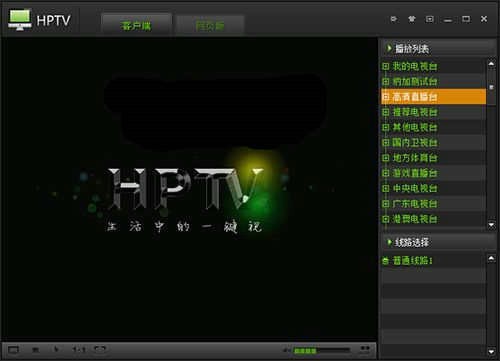Collapse the 播放列表 panel header arrow
The image size is (500, 361).
389,48
